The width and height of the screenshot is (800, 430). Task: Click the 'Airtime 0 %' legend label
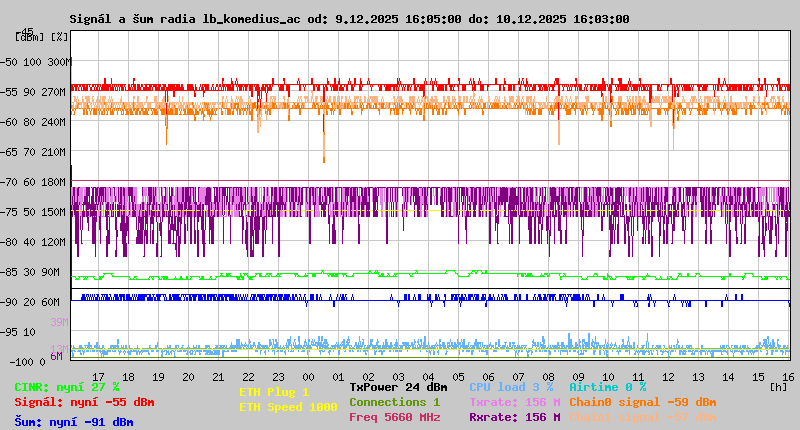pos(608,387)
